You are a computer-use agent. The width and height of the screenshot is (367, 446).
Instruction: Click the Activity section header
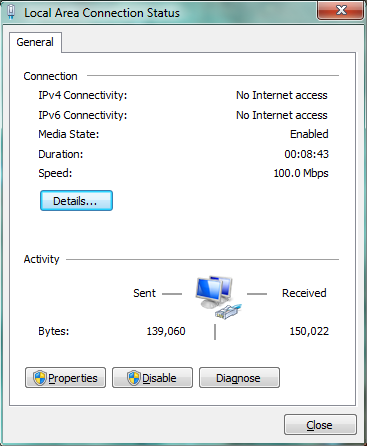(x=41, y=259)
